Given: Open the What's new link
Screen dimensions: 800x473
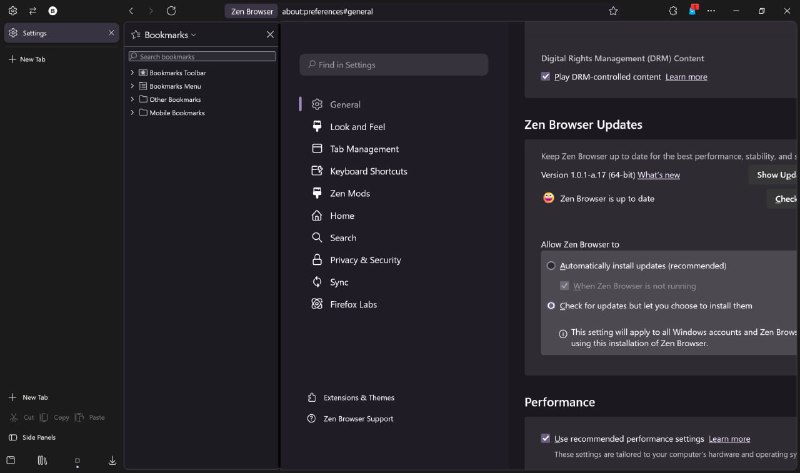Looking at the screenshot, I should point(658,175).
